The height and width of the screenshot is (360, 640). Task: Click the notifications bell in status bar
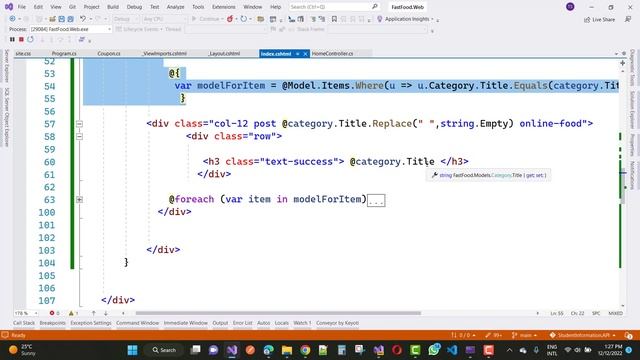click(x=629, y=335)
